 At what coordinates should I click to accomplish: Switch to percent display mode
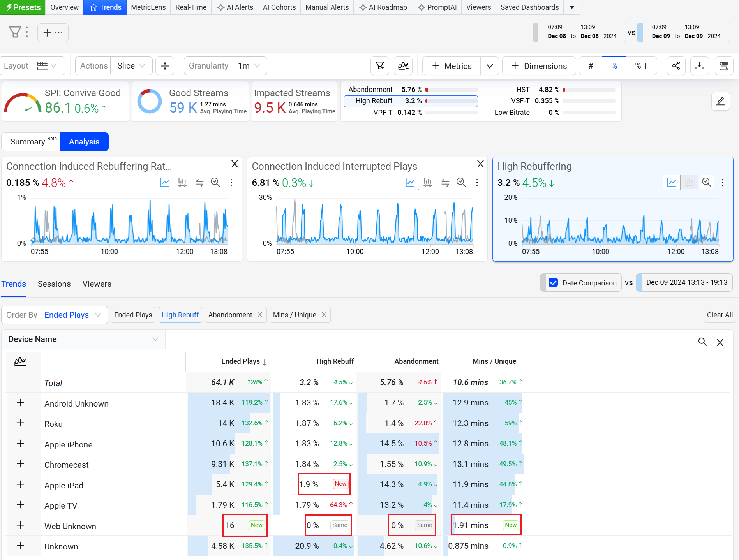pos(614,66)
